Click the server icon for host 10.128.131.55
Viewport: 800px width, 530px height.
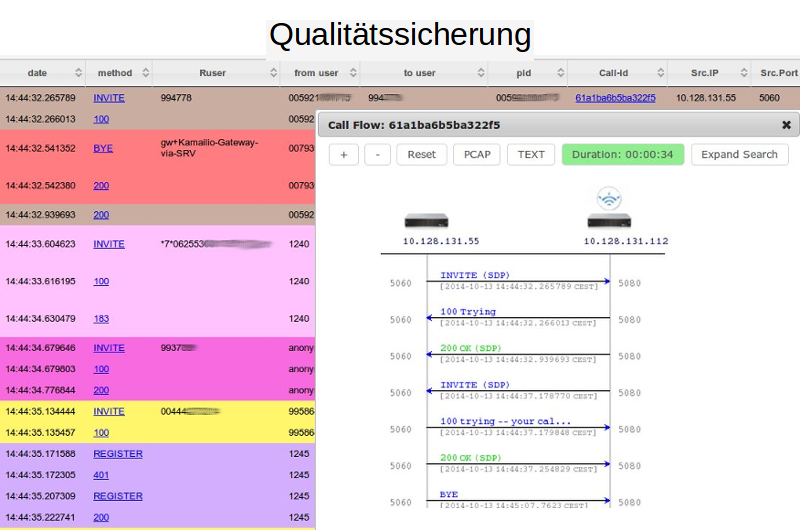(426, 222)
